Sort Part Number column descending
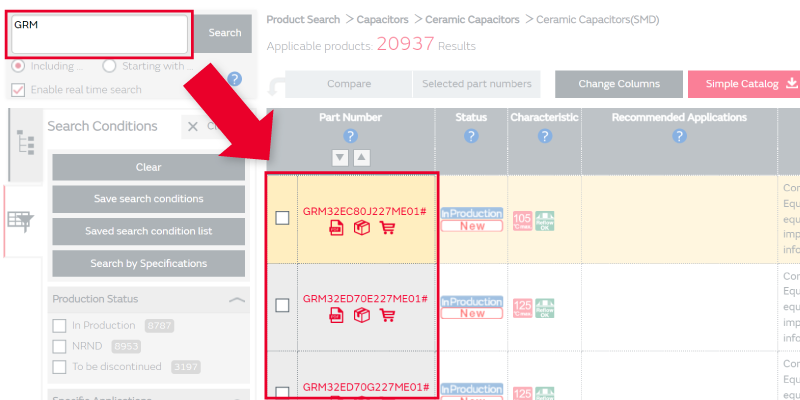 tap(341, 158)
